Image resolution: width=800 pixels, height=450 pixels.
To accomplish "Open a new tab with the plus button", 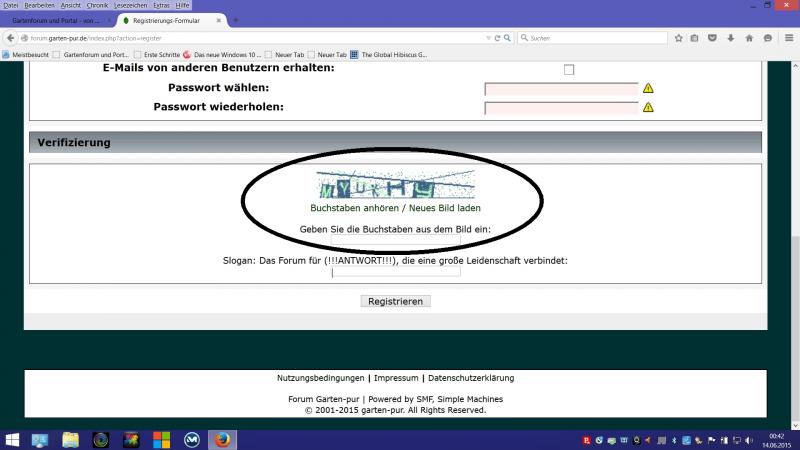I will pos(235,20).
